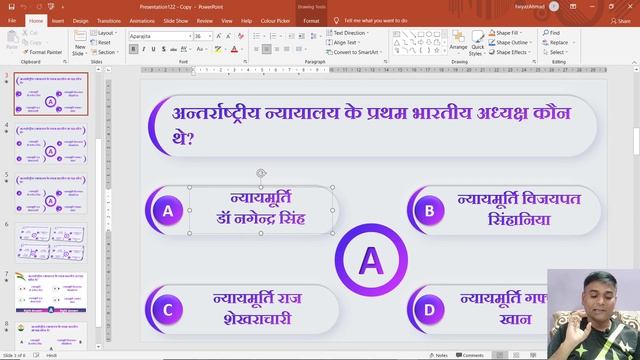Open Shape Fill options
The width and height of the screenshot is (640, 360).
pos(506,33)
